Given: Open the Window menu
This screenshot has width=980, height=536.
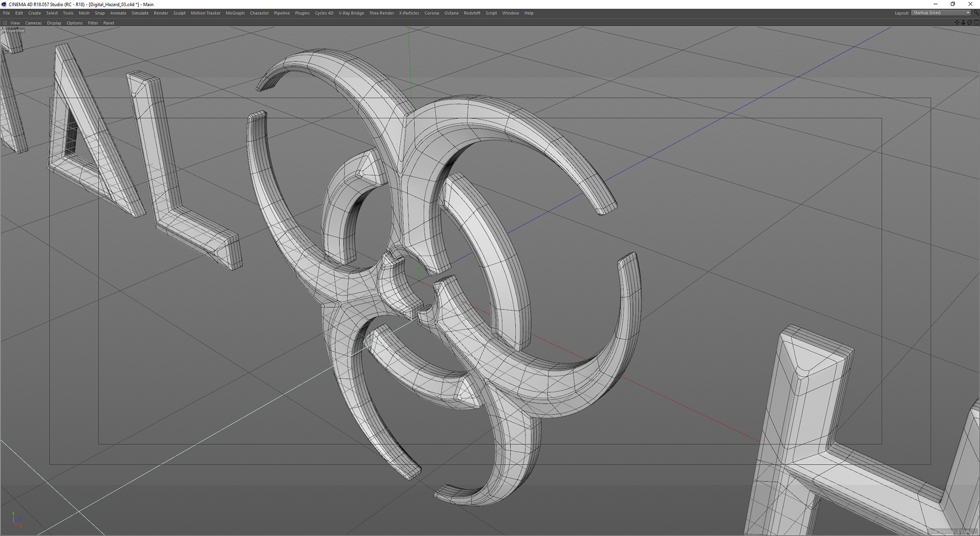Looking at the screenshot, I should 510,13.
